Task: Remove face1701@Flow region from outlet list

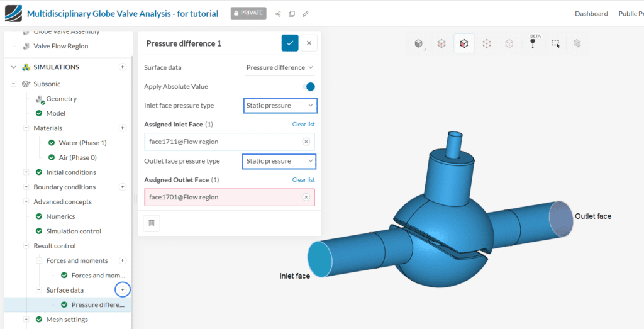Action: (306, 197)
